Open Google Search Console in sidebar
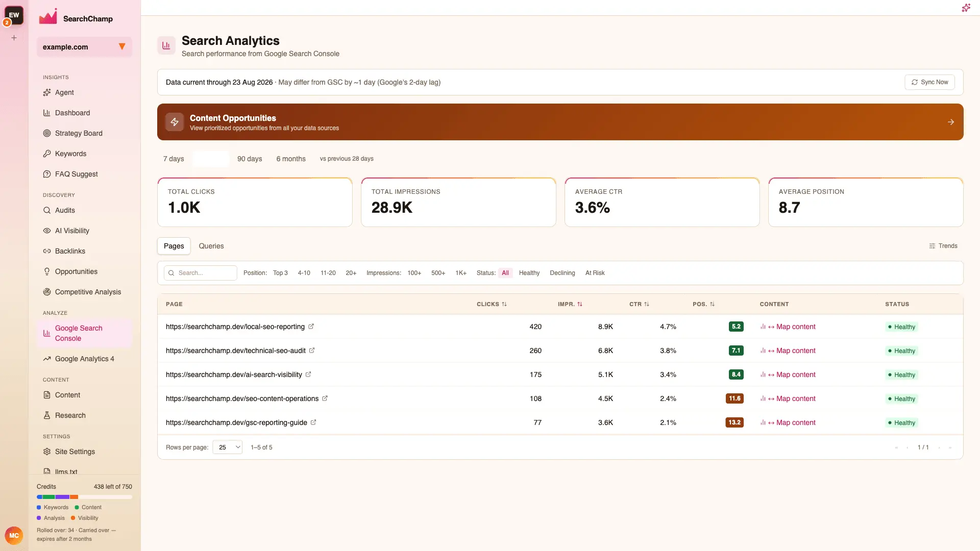 [x=84, y=333]
